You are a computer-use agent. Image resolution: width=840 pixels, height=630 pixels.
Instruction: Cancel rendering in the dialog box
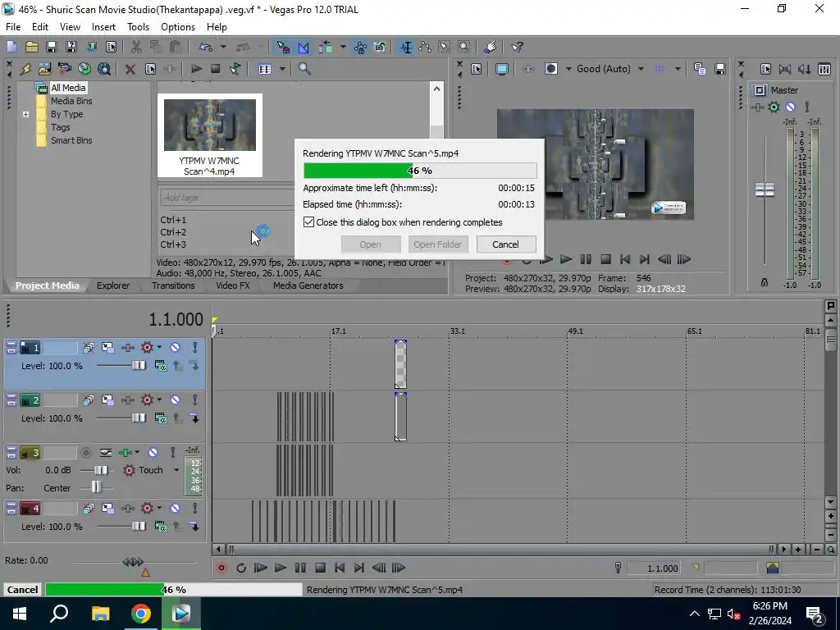pos(505,244)
